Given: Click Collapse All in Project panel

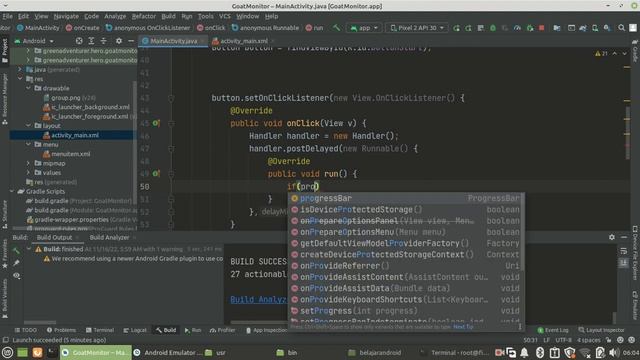Looking at the screenshot, I should tap(103, 41).
